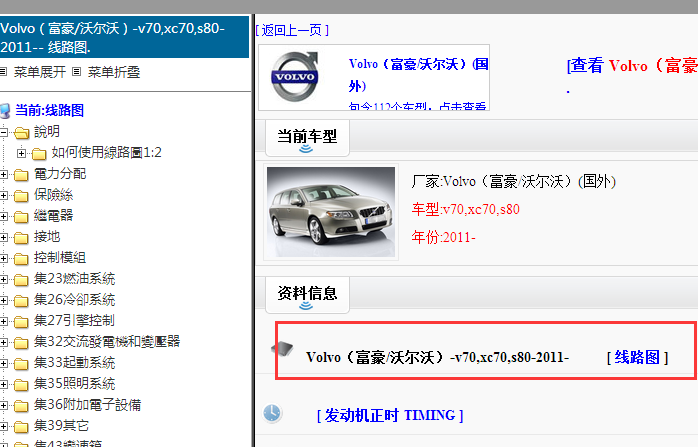The height and width of the screenshot is (447, 698).
Task: Expand the 保險絲 node
Action: (x=4, y=195)
